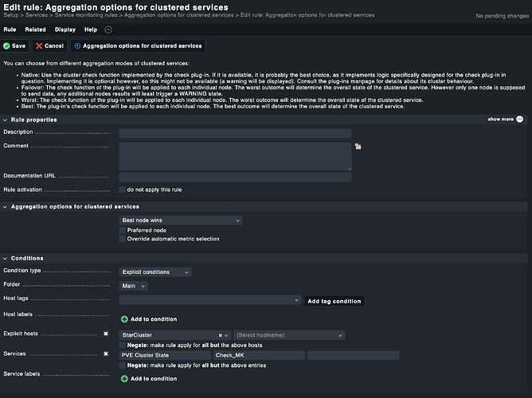Click the icon beside the Comment text area

point(358,146)
